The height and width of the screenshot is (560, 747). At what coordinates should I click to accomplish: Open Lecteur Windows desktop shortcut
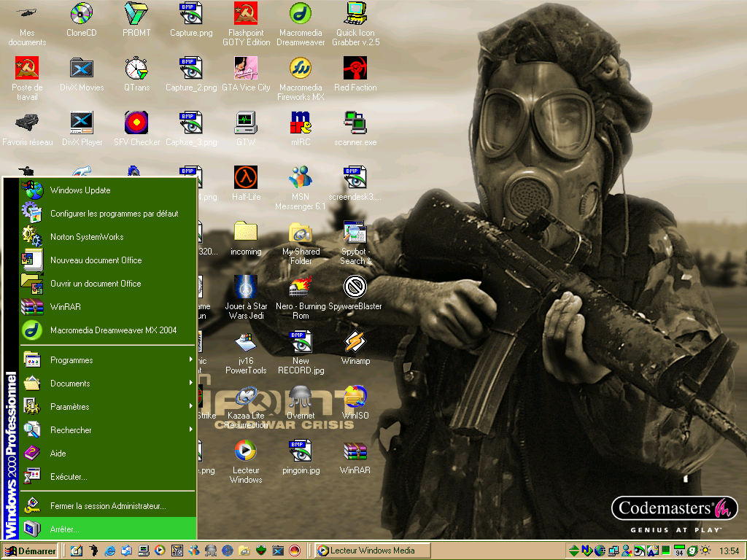246,462
